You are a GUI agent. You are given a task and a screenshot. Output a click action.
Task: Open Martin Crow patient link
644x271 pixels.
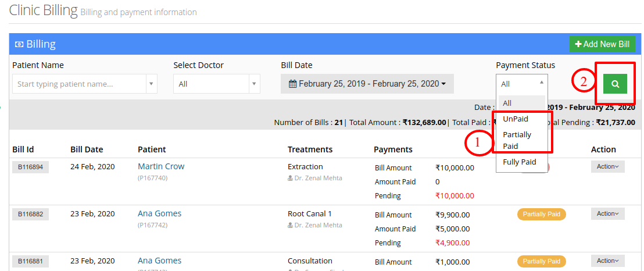coord(161,166)
